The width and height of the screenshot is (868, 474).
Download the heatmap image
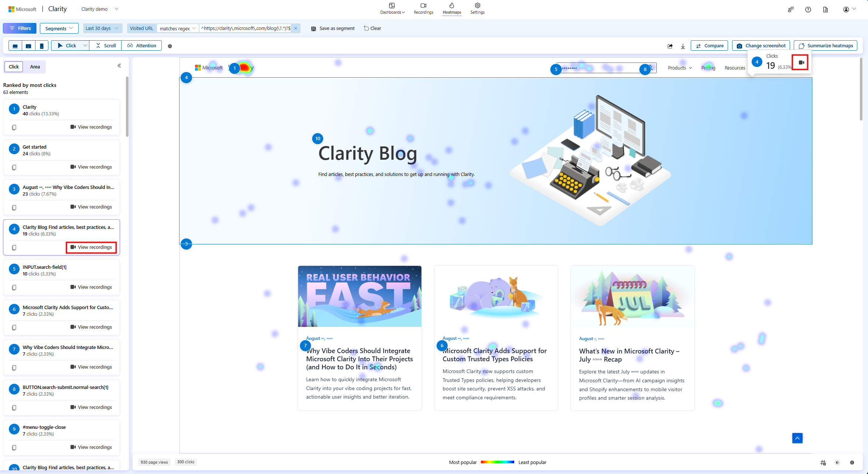point(683,45)
